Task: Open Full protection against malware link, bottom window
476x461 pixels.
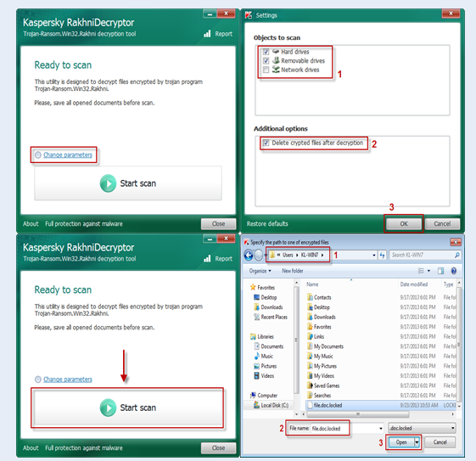Action: click(x=84, y=447)
